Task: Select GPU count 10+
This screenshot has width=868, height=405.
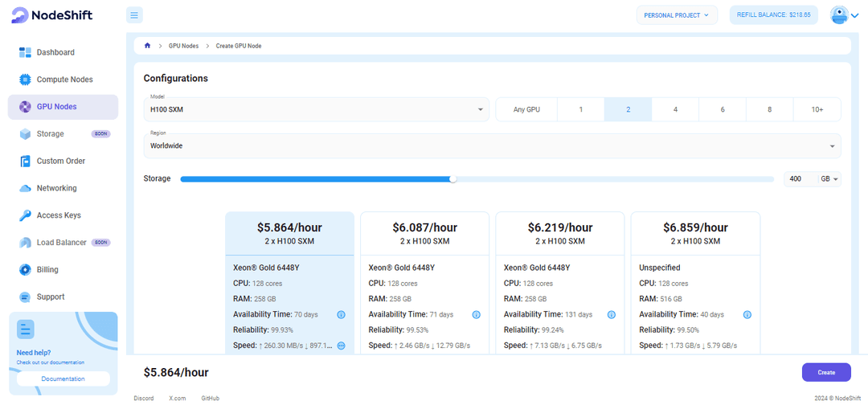Action: pos(817,109)
